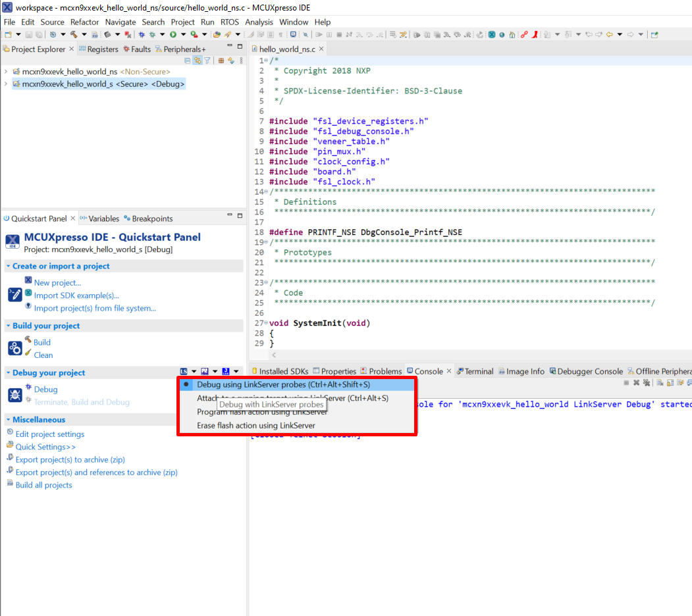This screenshot has height=616, width=692.
Task: Click the blue Debug bug icon in toolbar
Action: coord(142,34)
